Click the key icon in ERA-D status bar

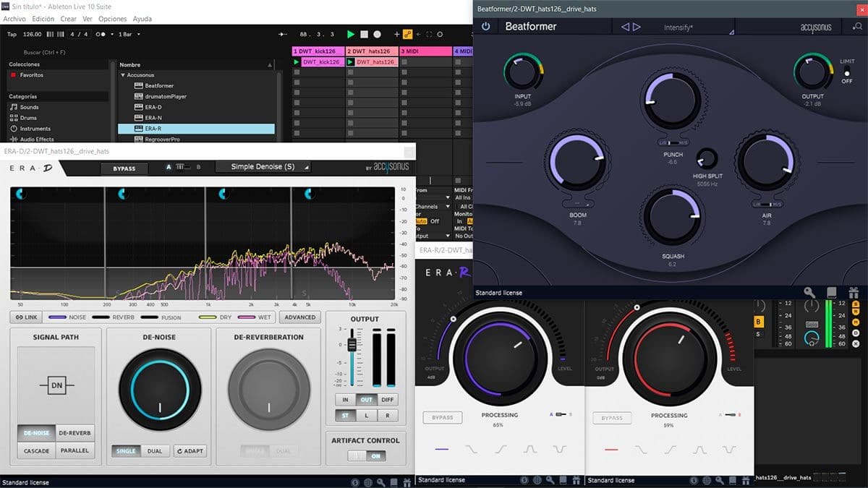(x=380, y=482)
